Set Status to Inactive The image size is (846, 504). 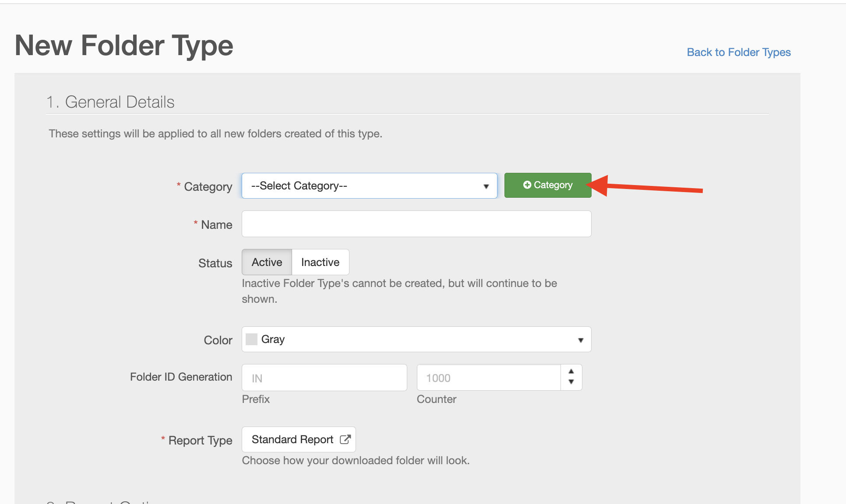320,262
